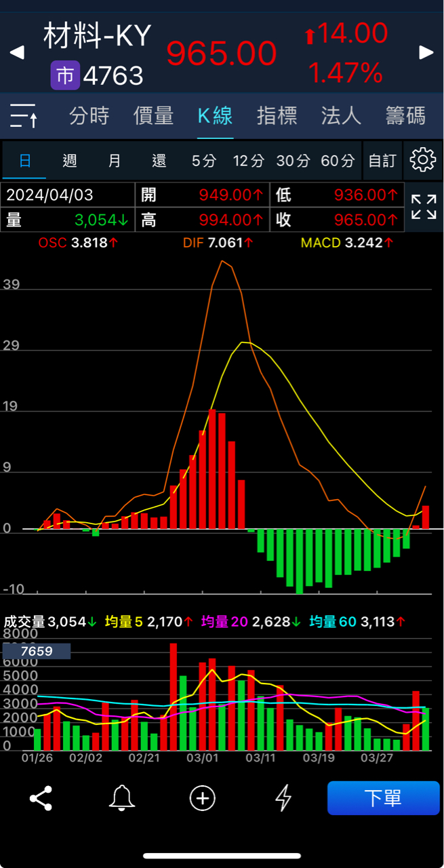
Task: Tap the lightning quick order icon
Action: [283, 798]
